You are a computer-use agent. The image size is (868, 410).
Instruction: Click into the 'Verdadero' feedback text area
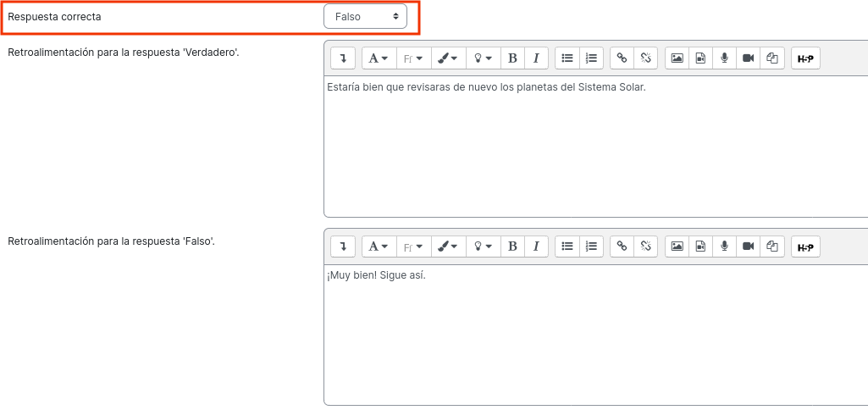pyautogui.click(x=595, y=147)
